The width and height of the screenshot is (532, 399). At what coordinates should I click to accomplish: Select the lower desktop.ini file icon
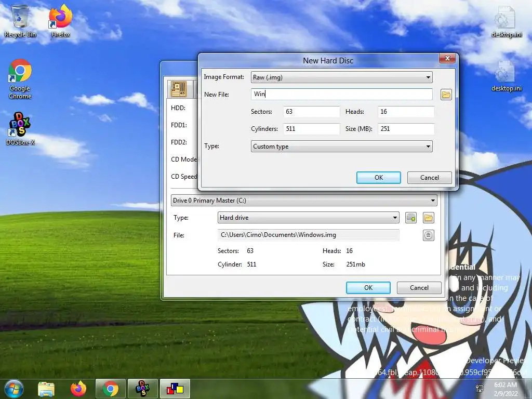click(x=507, y=76)
